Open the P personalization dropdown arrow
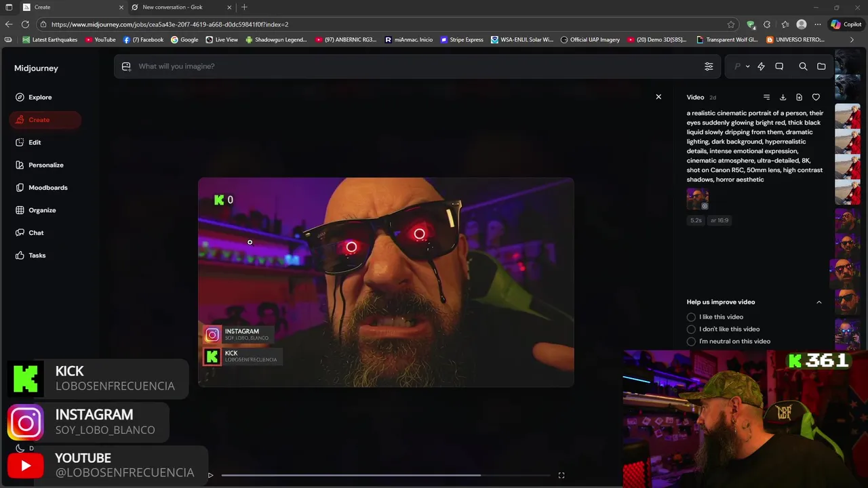The height and width of the screenshot is (488, 868). [x=747, y=66]
